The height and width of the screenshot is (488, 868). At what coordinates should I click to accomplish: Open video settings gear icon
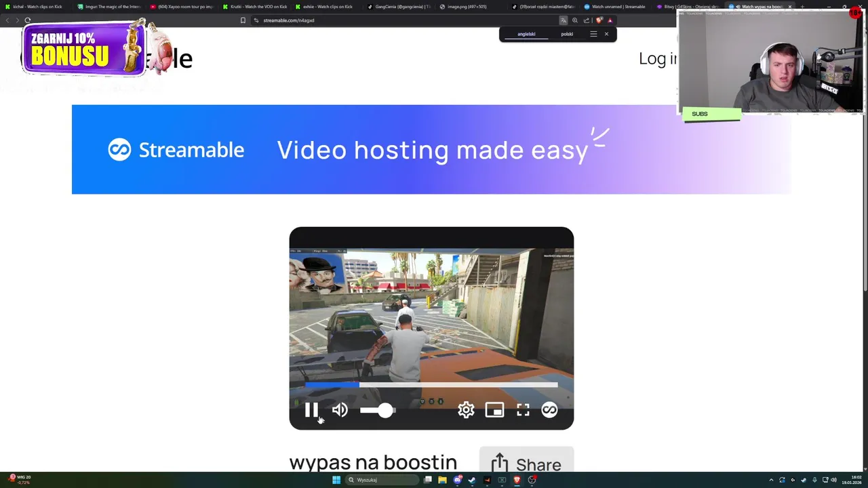click(x=466, y=410)
